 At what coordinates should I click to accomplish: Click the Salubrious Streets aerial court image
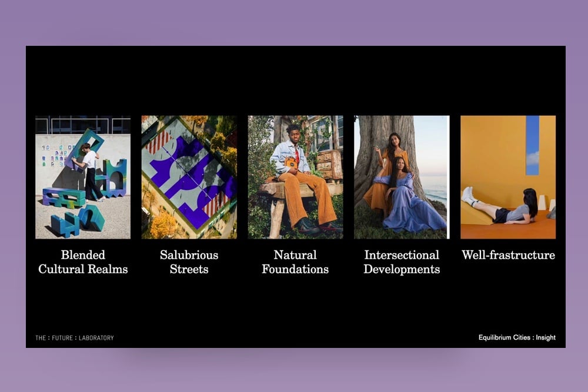189,177
